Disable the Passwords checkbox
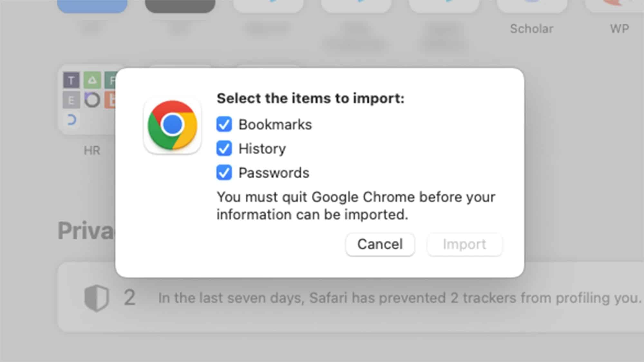 [224, 173]
